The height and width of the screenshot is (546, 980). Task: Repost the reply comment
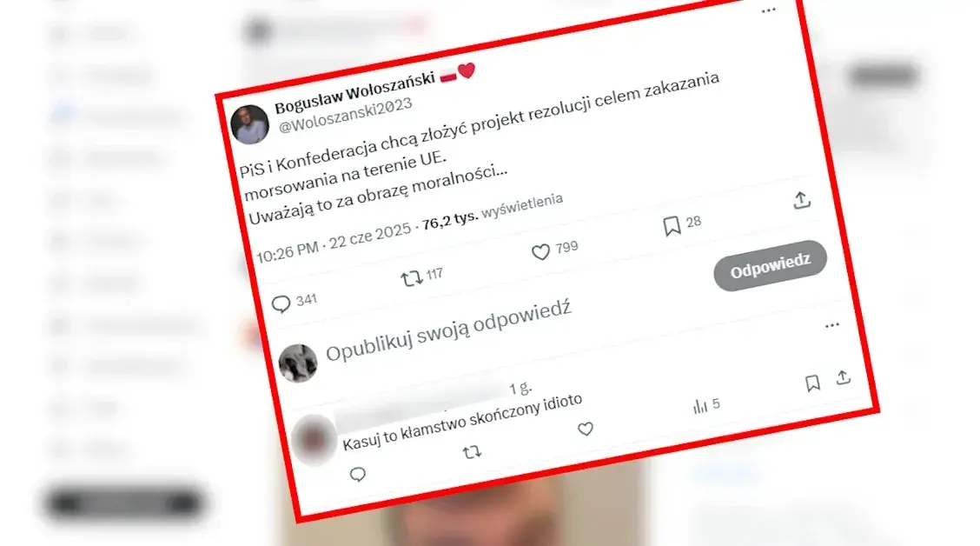[472, 451]
